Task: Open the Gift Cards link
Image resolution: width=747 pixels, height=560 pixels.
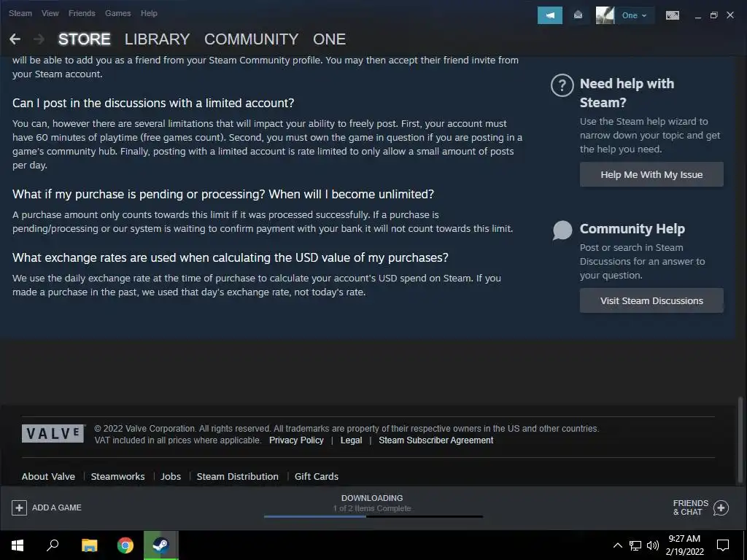Action: [x=317, y=477]
